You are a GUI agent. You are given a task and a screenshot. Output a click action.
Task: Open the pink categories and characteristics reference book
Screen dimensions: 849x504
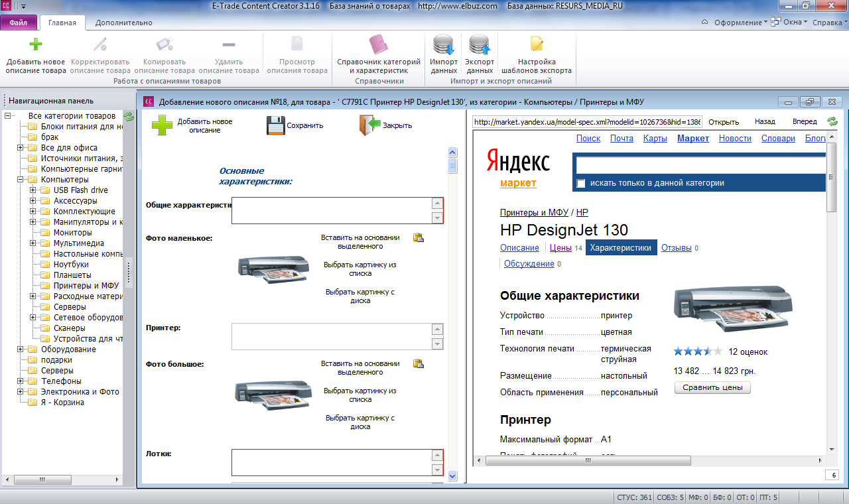point(379,44)
